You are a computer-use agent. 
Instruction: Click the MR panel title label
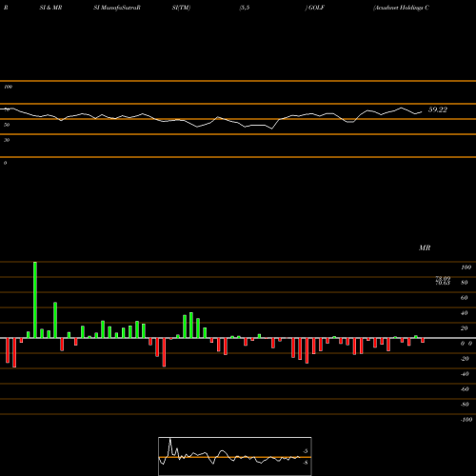(x=425, y=248)
